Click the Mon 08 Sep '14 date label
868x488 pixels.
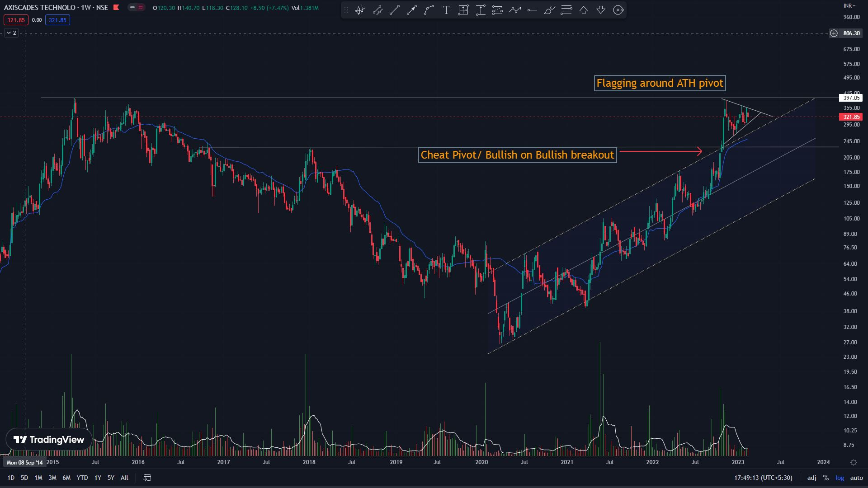pos(25,462)
